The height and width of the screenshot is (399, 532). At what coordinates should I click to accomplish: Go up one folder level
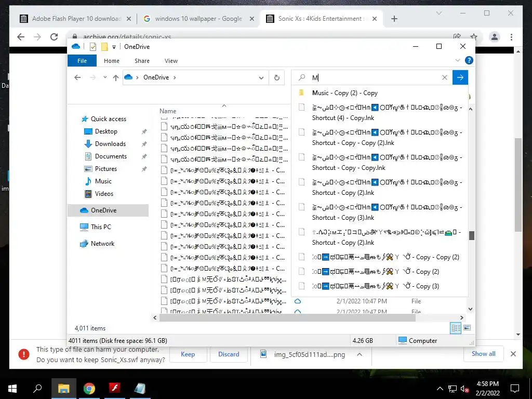tap(116, 78)
